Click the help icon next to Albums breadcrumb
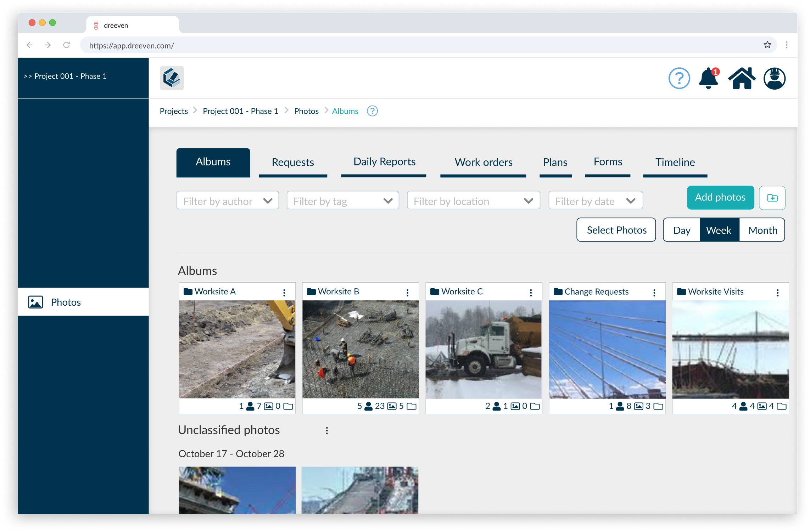This screenshot has height=532, width=810. (x=372, y=111)
